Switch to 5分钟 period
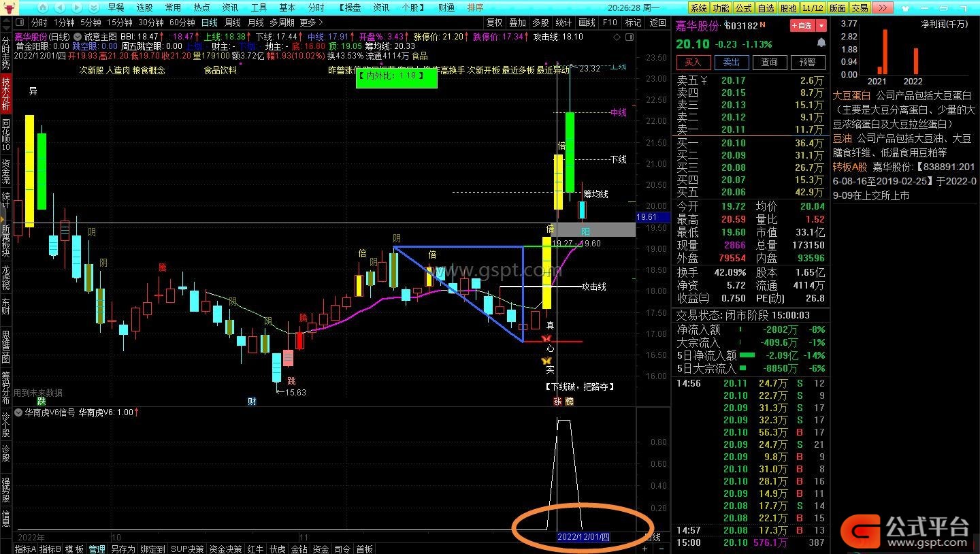Screen dimensions: 980x554 [91, 22]
